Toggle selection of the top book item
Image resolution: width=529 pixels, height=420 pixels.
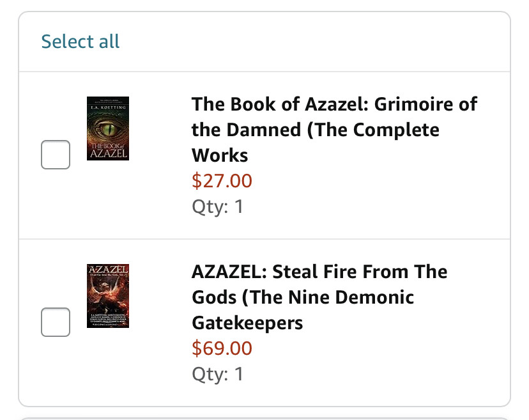pos(56,154)
